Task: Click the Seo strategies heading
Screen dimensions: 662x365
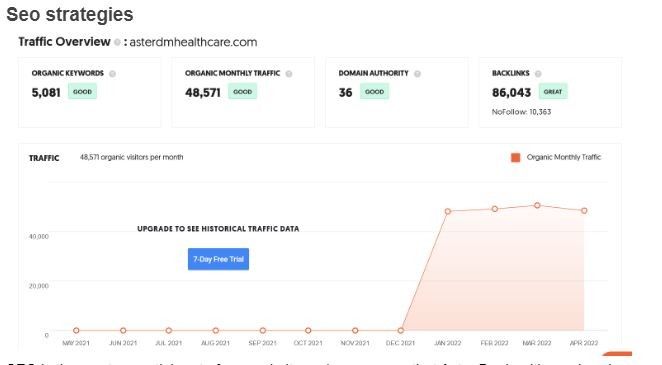Action: point(70,14)
